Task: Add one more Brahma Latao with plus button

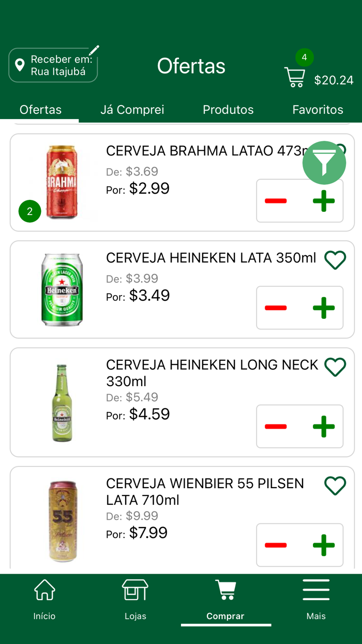Action: (324, 200)
